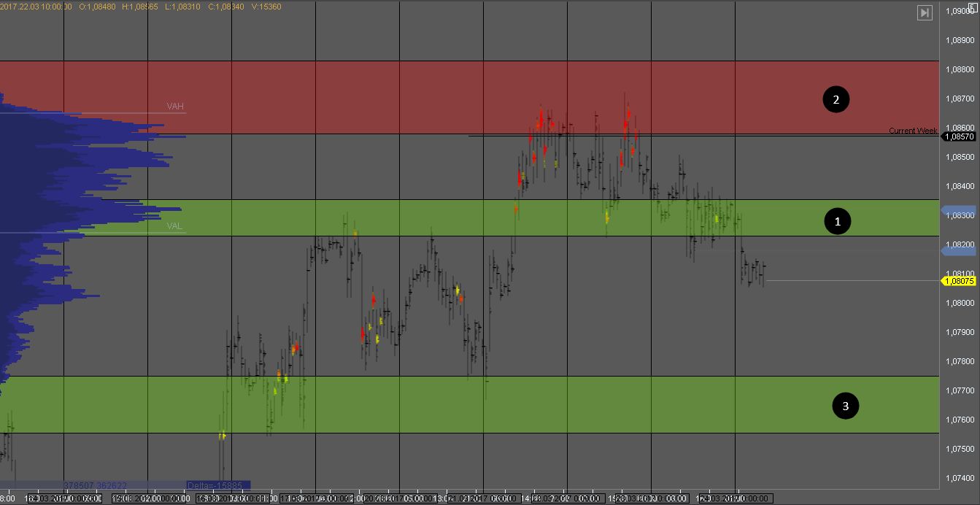Viewport: 980px width, 505px height.
Task: Click the yellow 1,08075 current price tag
Action: 959,281
